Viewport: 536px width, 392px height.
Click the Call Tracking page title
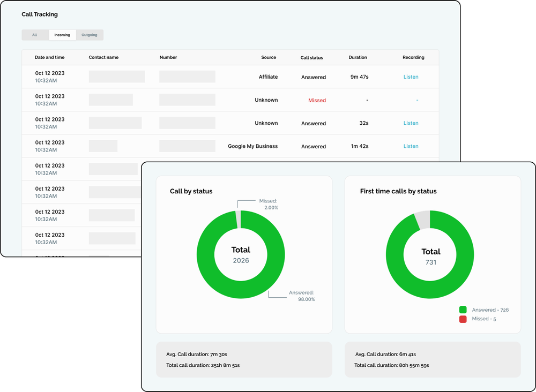tap(40, 14)
